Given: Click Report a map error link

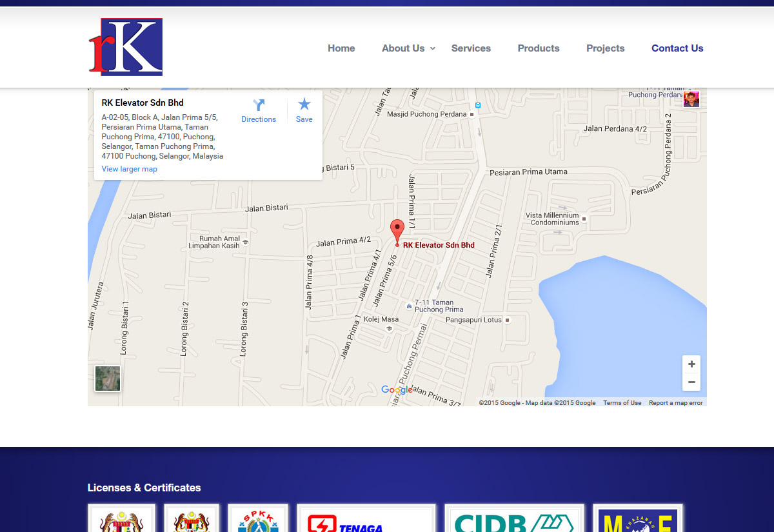Looking at the screenshot, I should tap(675, 403).
